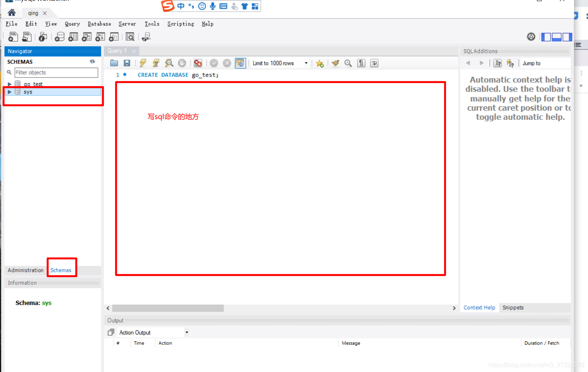This screenshot has height=372, width=588.
Task: Get context help for caret position
Action: (498, 63)
